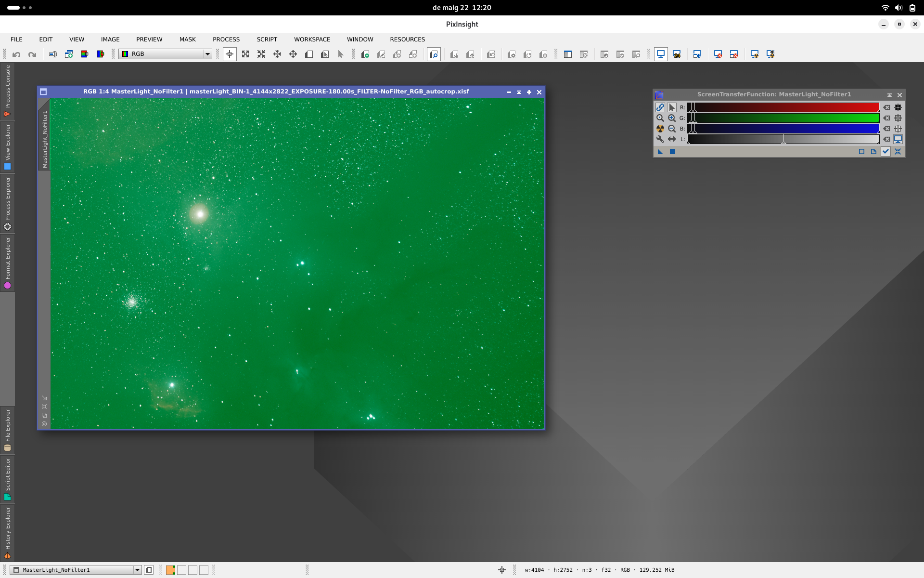The image size is (924, 578).
Task: Select zoom in mode in STF panel
Action: point(672,118)
